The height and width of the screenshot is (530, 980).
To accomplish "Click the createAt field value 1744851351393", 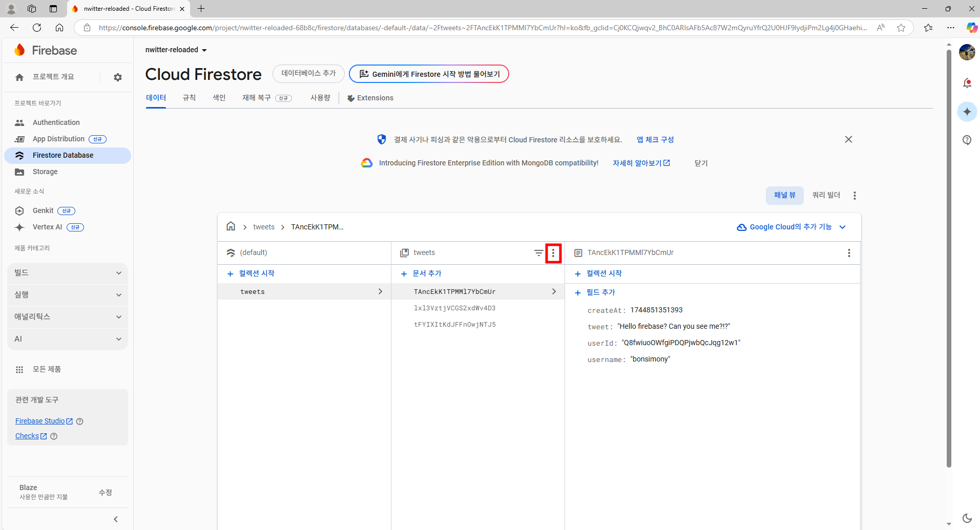I will [656, 310].
